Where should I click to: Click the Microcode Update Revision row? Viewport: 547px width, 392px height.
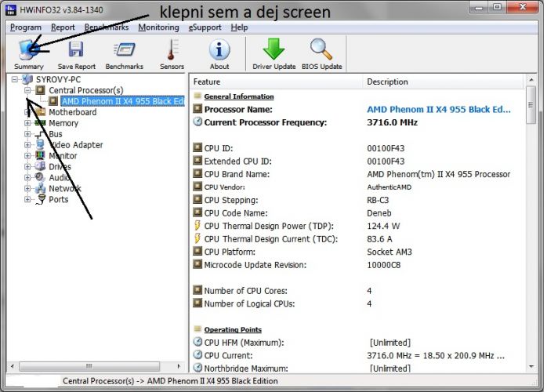357,265
